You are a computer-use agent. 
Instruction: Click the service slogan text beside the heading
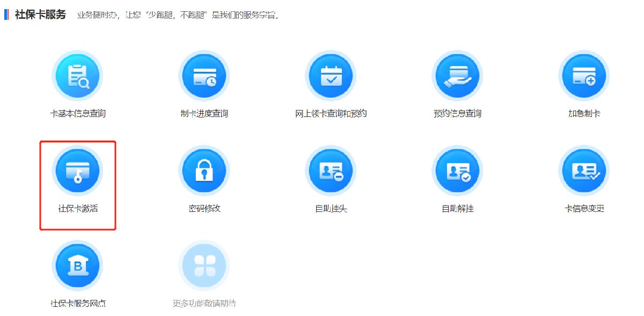click(x=178, y=15)
